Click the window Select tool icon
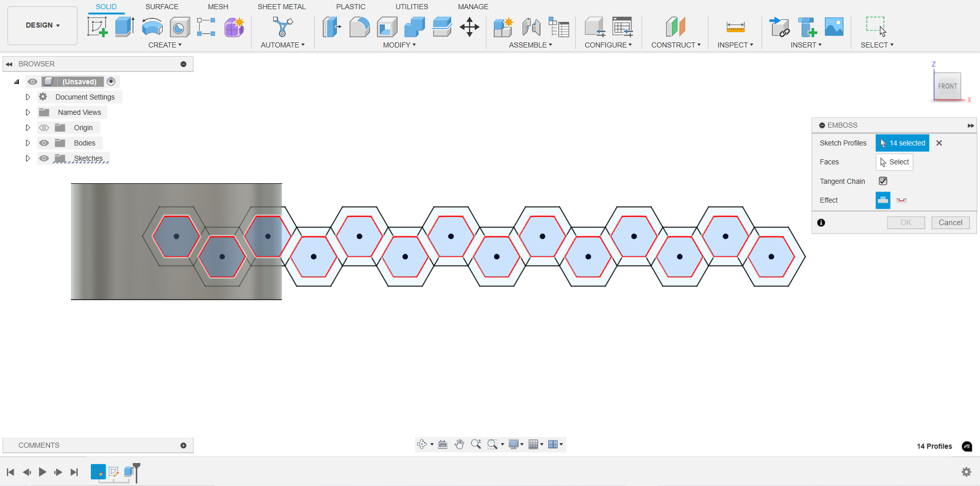 [x=876, y=27]
